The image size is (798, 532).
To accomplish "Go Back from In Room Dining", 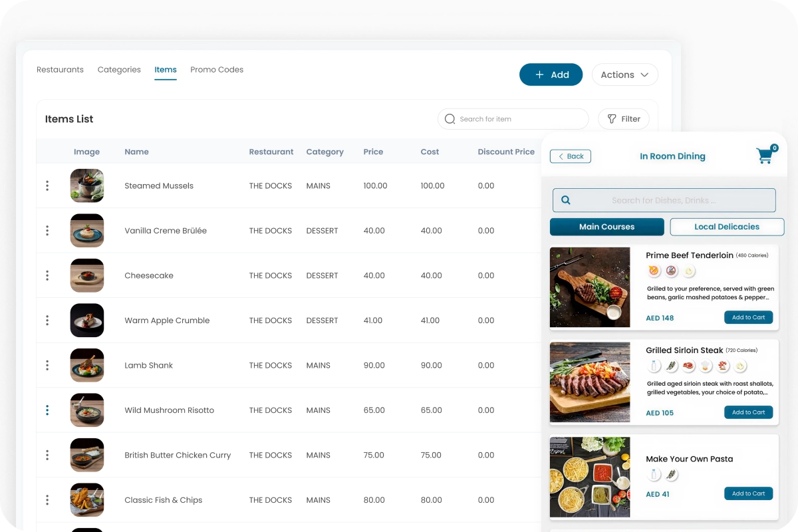I will point(571,156).
